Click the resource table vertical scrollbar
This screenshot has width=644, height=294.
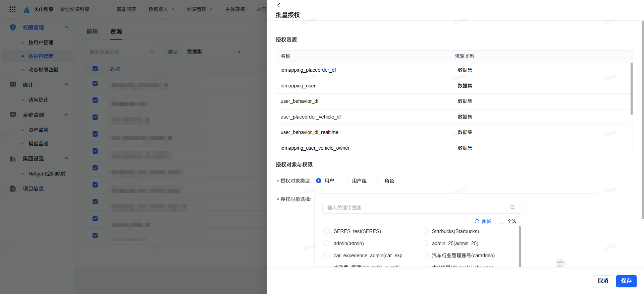pyautogui.click(x=632, y=89)
